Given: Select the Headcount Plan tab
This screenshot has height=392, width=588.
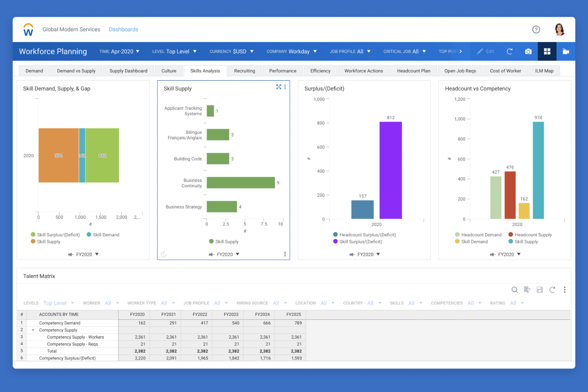Looking at the screenshot, I should (x=414, y=71).
